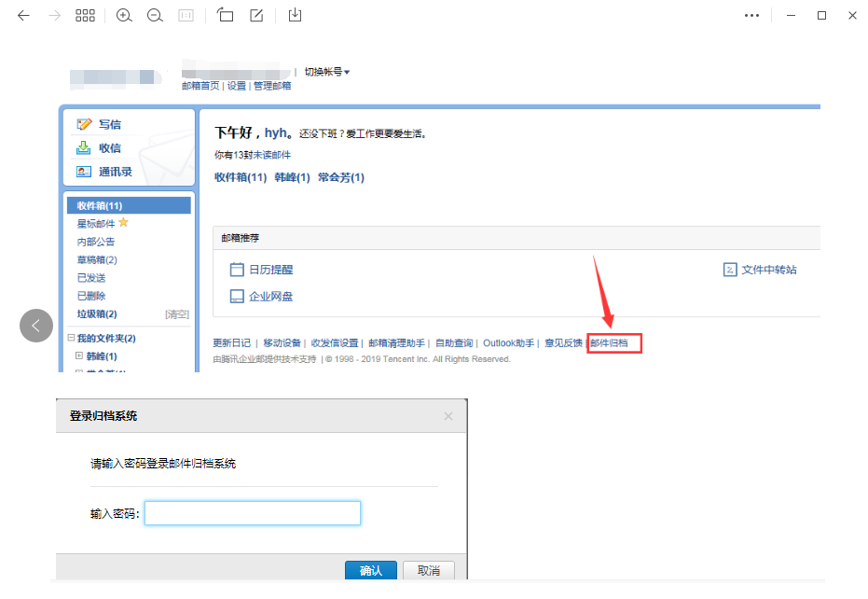The image size is (868, 599).
Task: Click 收信 text label
Action: (110, 148)
